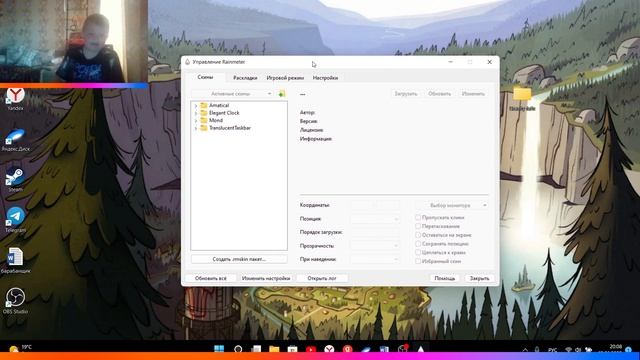The height and width of the screenshot is (360, 640).
Task: Open the Позиция dropdown
Action: pos(375,219)
